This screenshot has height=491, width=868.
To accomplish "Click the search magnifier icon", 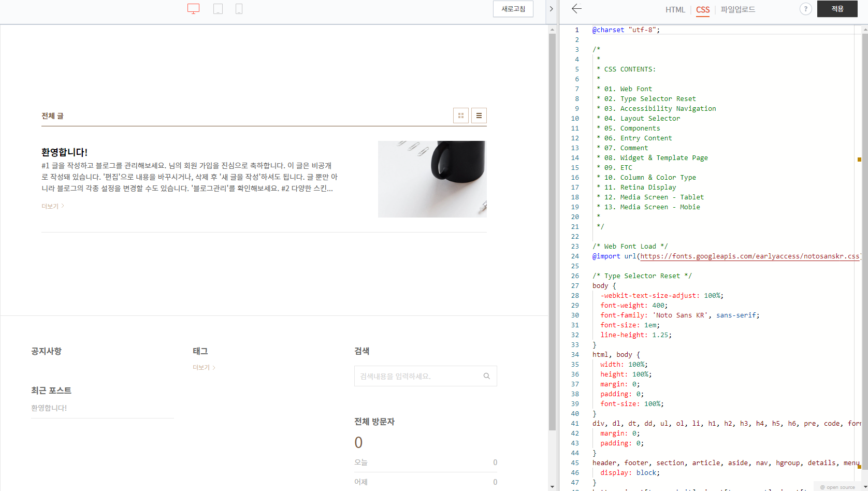I will (x=486, y=376).
